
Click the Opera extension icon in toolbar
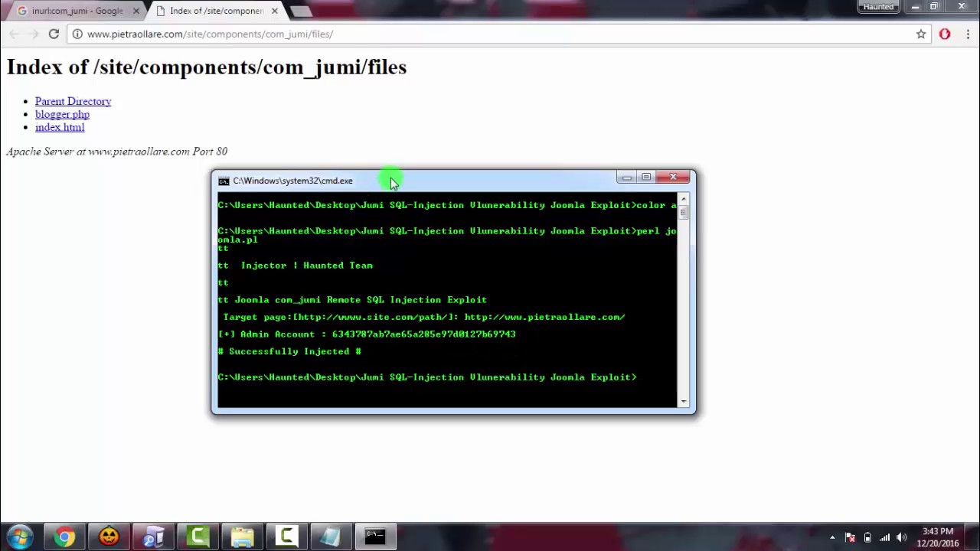[x=945, y=34]
